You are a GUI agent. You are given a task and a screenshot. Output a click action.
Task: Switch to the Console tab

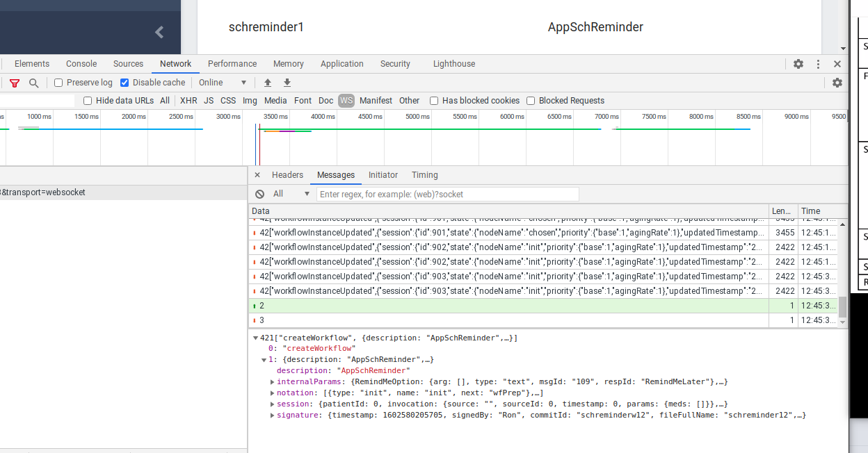pos(81,64)
